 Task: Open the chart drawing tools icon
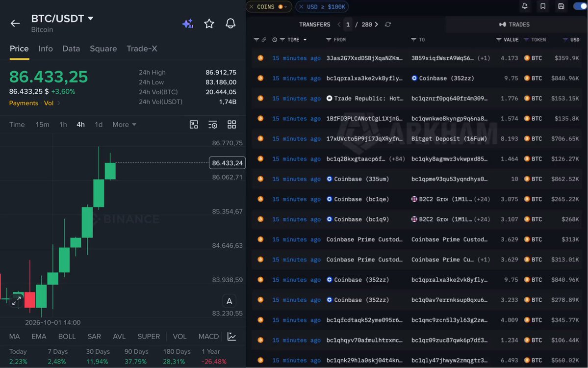(194, 125)
